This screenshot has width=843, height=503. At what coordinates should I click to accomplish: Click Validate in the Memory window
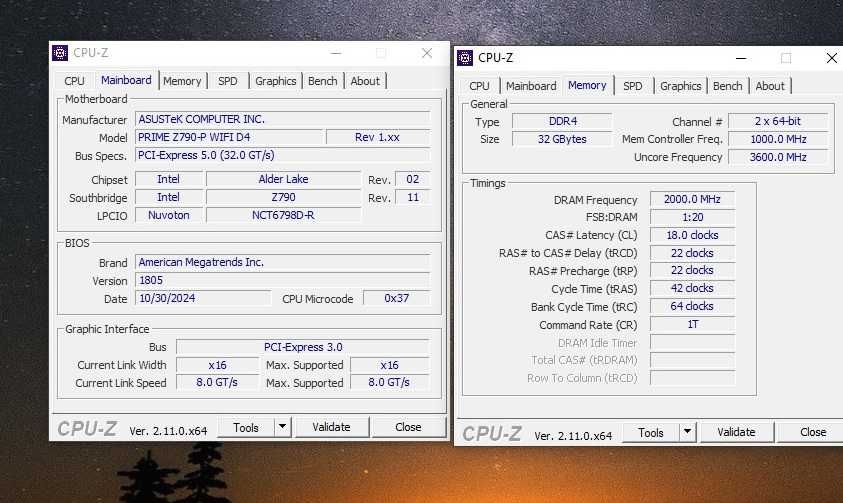coord(736,432)
